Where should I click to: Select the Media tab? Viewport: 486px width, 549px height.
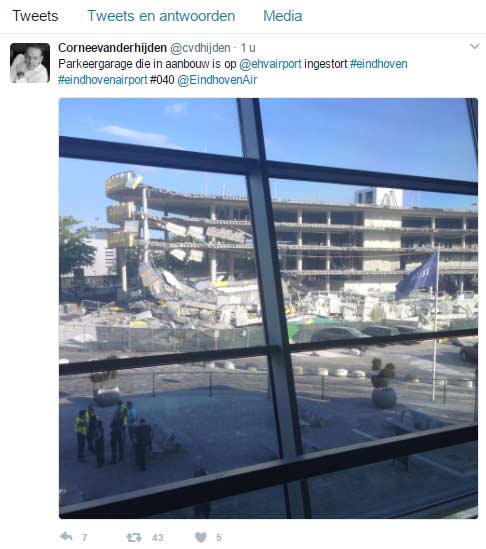283,16
